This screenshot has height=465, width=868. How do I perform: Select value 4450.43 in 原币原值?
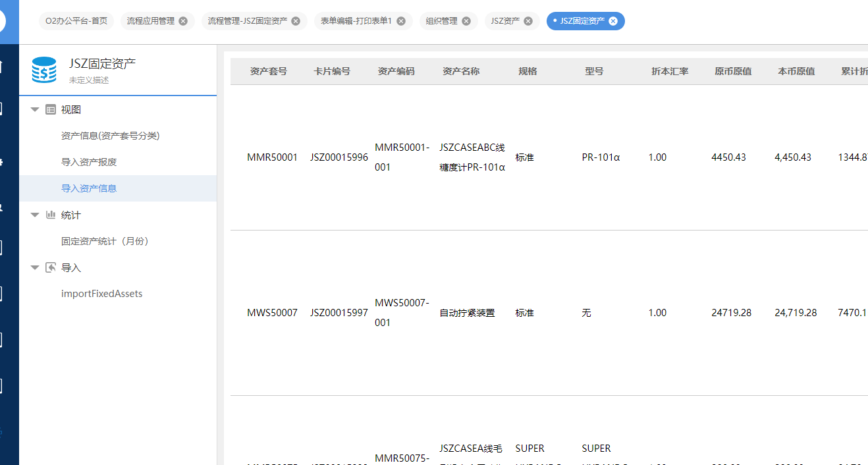[728, 157]
